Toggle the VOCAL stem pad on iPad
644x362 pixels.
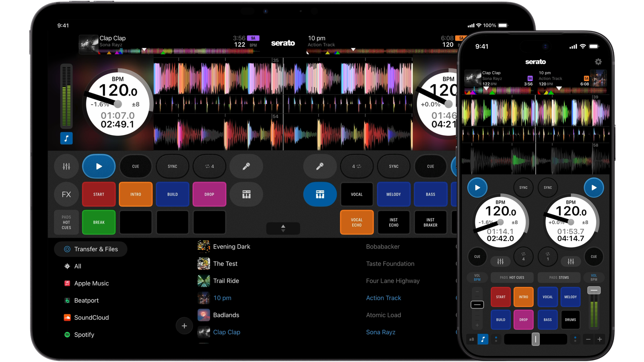click(357, 194)
